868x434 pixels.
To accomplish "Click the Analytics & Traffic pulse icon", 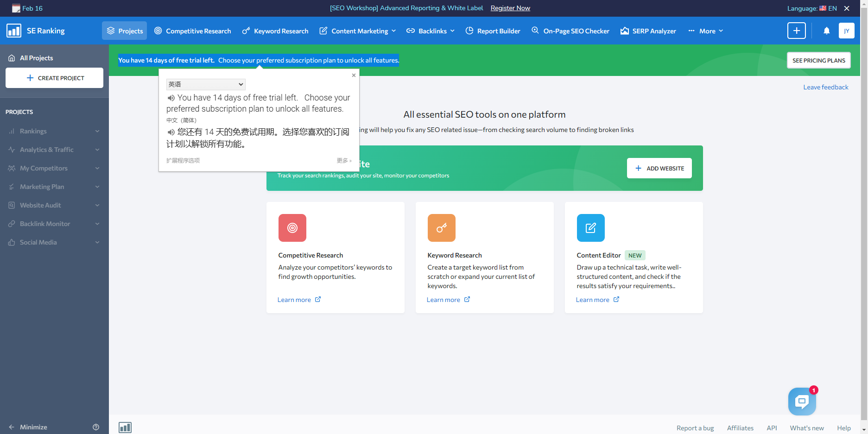I will [12, 150].
